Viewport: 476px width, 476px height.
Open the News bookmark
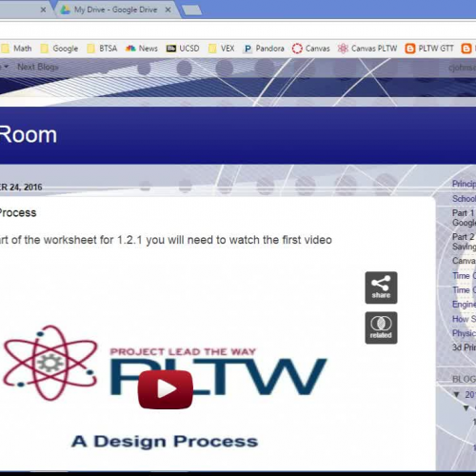point(142,49)
